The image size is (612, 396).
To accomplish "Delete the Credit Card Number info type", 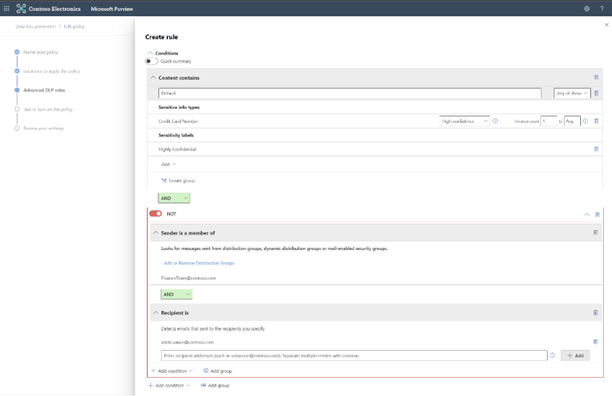I will coord(596,121).
